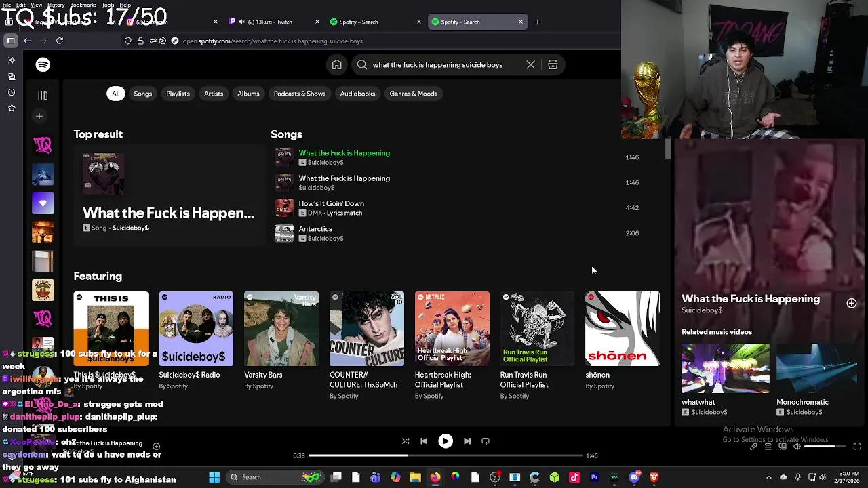Click the shield tracking protection icon
868x488 pixels.
(128, 41)
